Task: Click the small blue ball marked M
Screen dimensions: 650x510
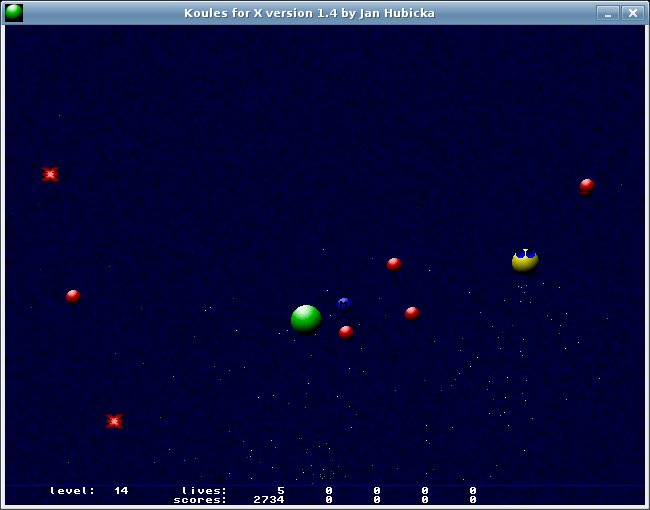Action: [344, 304]
